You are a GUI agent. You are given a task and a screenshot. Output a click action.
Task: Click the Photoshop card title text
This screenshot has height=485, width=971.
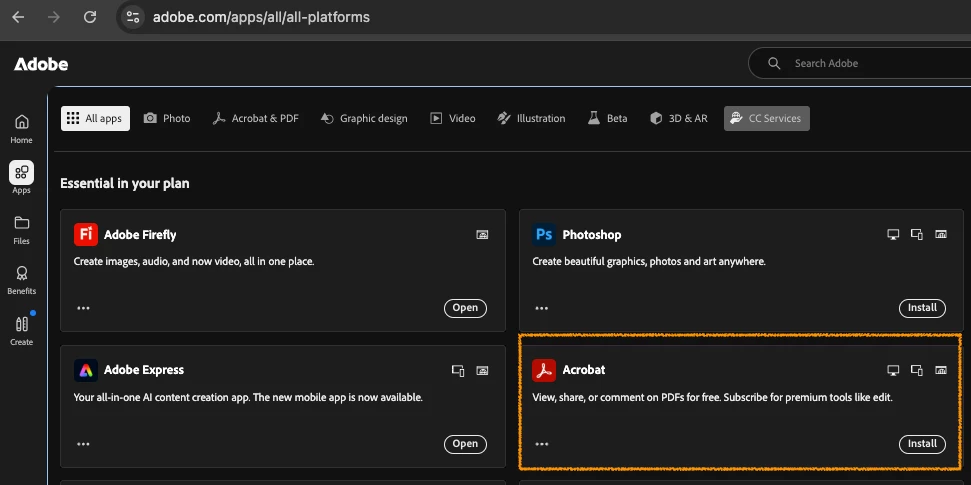tap(591, 235)
